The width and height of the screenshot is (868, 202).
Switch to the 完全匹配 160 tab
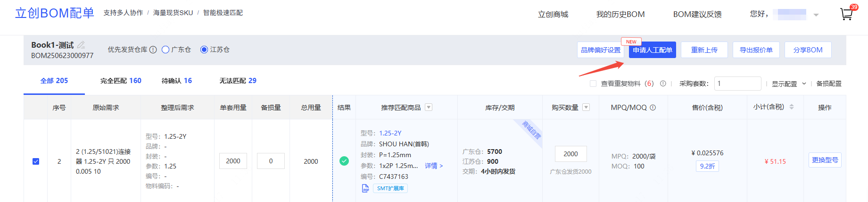[x=121, y=81]
